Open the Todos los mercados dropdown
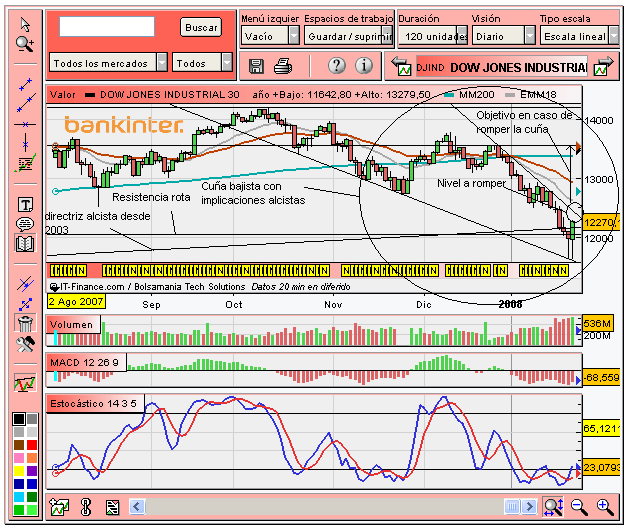This screenshot has height=528, width=628. pos(108,63)
